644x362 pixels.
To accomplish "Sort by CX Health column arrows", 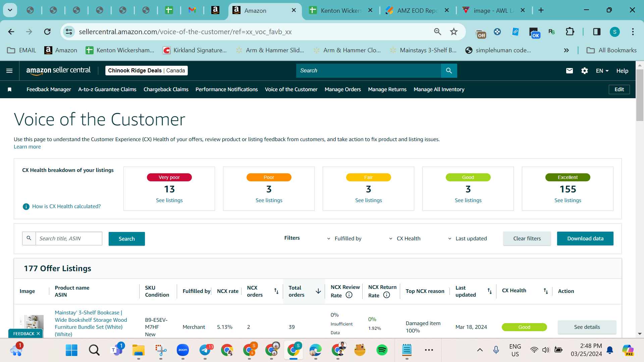I will [x=546, y=291].
